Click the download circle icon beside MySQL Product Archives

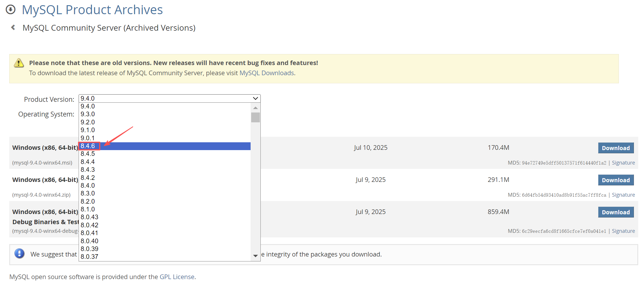pyautogui.click(x=11, y=10)
